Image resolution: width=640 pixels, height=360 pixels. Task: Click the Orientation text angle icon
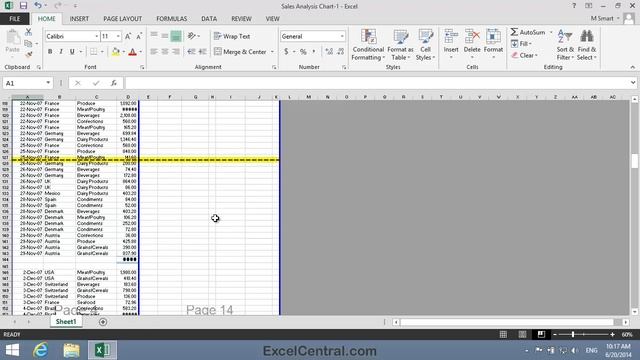[191, 36]
